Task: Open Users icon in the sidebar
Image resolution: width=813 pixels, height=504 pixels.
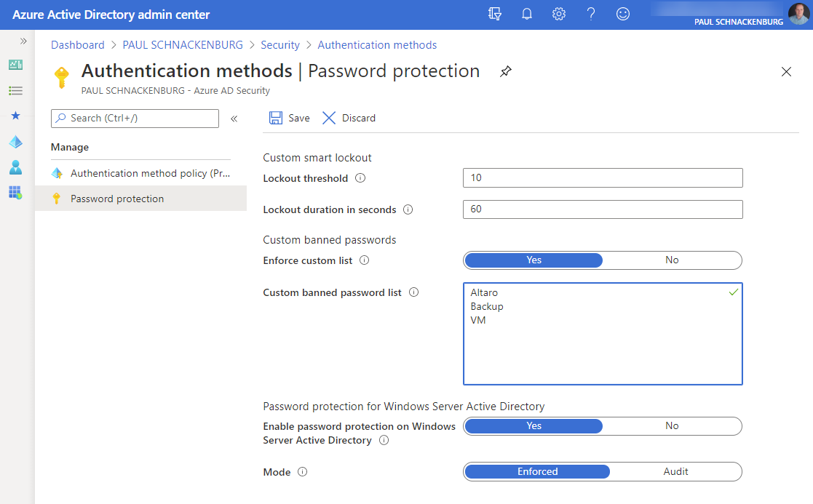Action: tap(15, 167)
